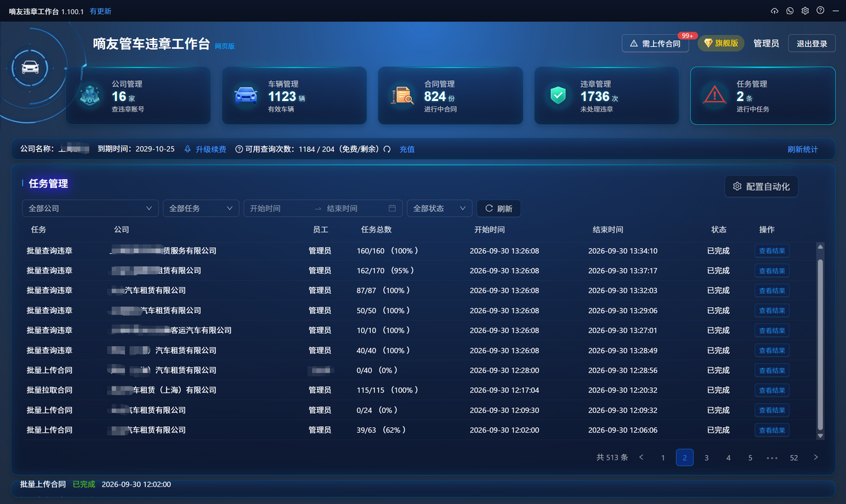This screenshot has width=846, height=504.
Task: Open the settings gear in title bar
Action: (805, 11)
